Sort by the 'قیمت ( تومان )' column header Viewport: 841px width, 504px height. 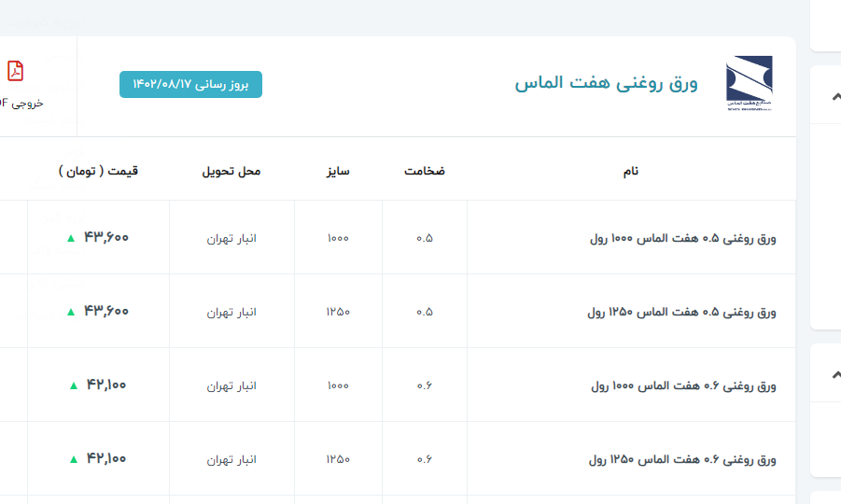pos(98,171)
